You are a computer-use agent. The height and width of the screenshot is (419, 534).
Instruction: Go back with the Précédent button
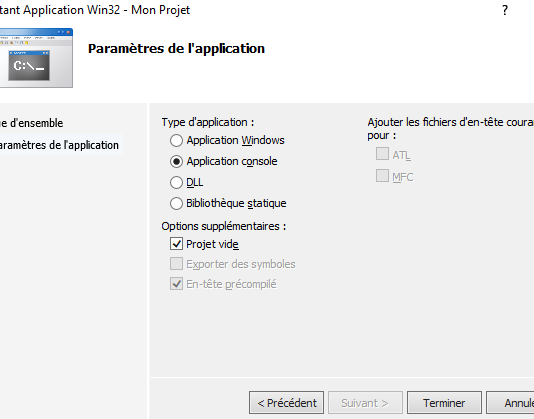(286, 403)
